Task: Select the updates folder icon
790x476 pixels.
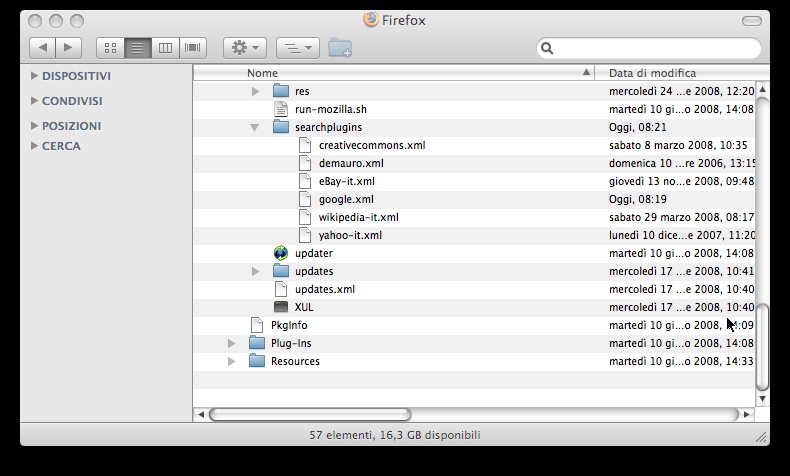Action: pos(281,270)
